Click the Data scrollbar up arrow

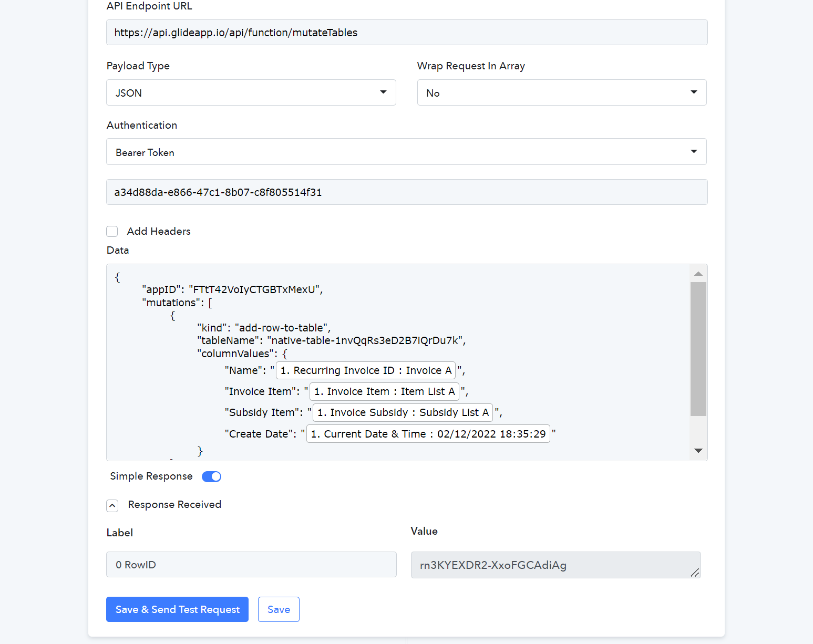coord(698,274)
